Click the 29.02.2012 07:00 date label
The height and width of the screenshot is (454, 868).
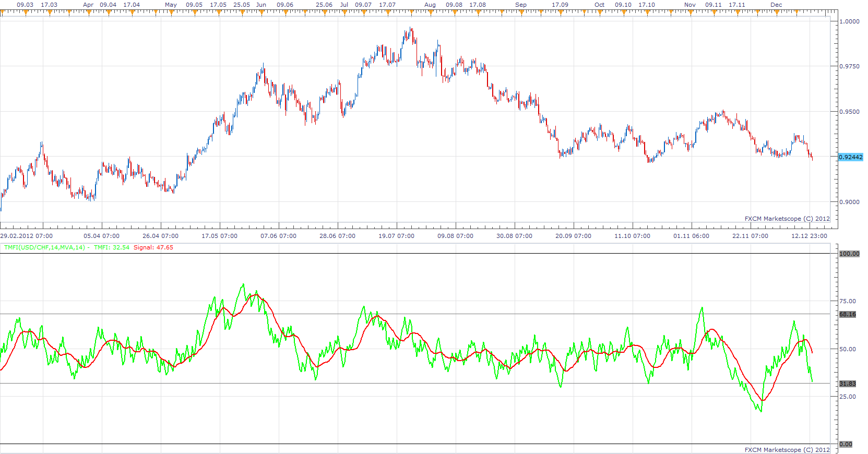point(27,236)
